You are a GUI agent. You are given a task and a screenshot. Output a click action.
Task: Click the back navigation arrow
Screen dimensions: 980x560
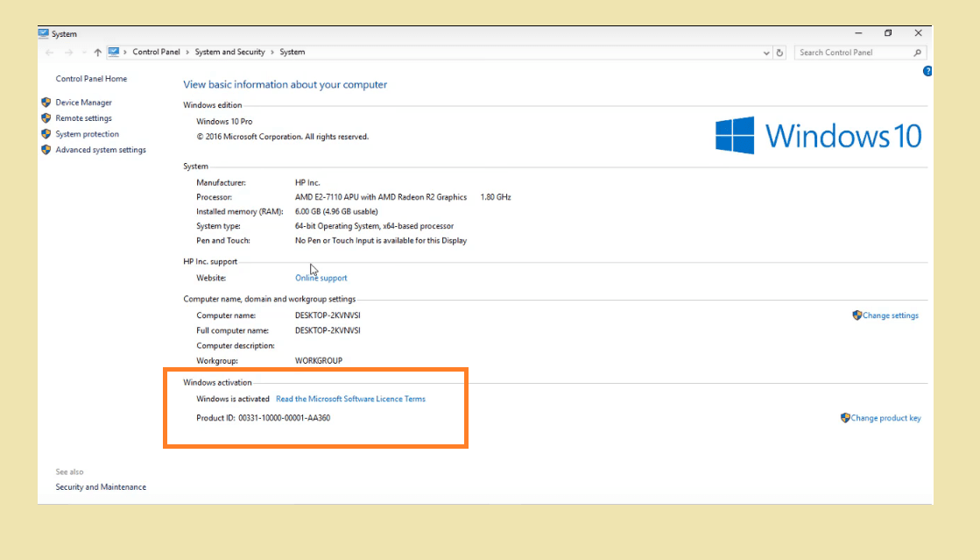48,52
